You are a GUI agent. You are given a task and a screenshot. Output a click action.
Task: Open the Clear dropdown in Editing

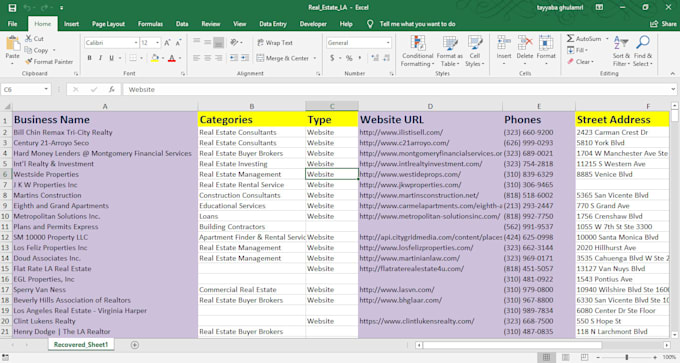581,62
